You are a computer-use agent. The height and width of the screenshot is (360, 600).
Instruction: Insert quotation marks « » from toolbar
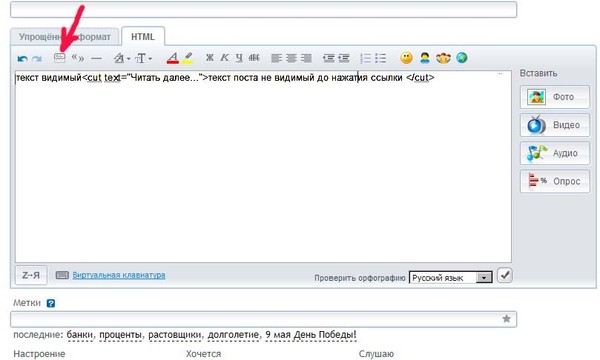click(x=78, y=58)
